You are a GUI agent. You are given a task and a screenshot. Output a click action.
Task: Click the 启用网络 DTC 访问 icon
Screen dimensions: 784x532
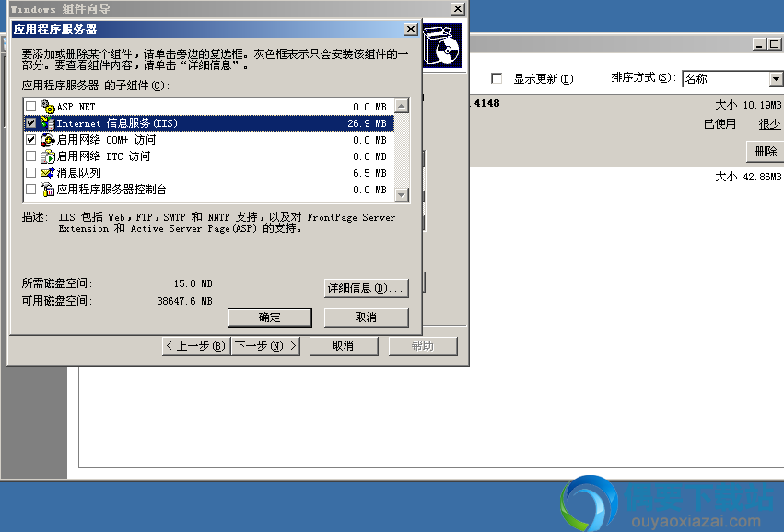pos(48,156)
